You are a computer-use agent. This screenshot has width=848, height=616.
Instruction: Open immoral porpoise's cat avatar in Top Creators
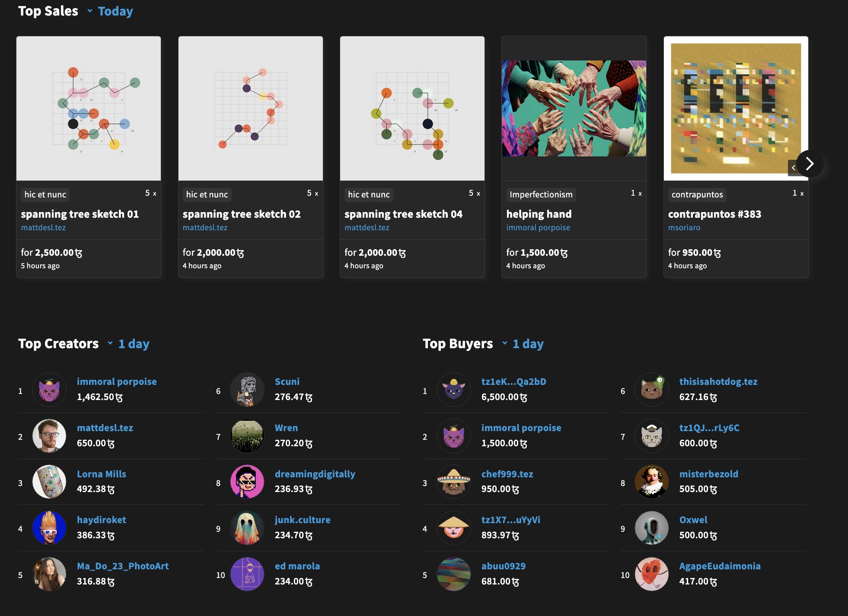pos(49,390)
